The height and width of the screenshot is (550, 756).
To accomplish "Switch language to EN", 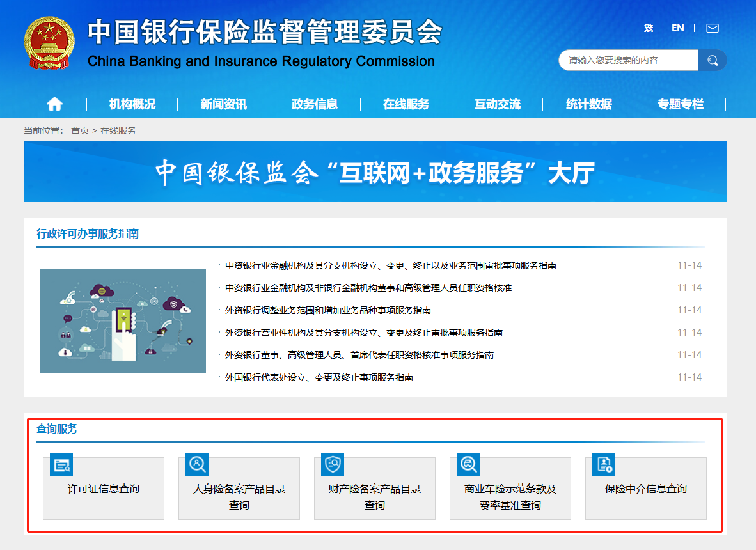I will 678,28.
